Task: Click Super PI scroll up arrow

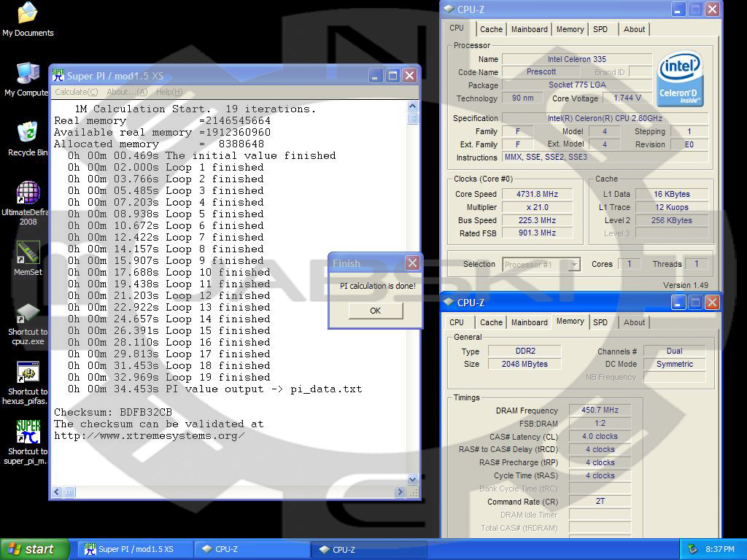Action: pos(413,106)
